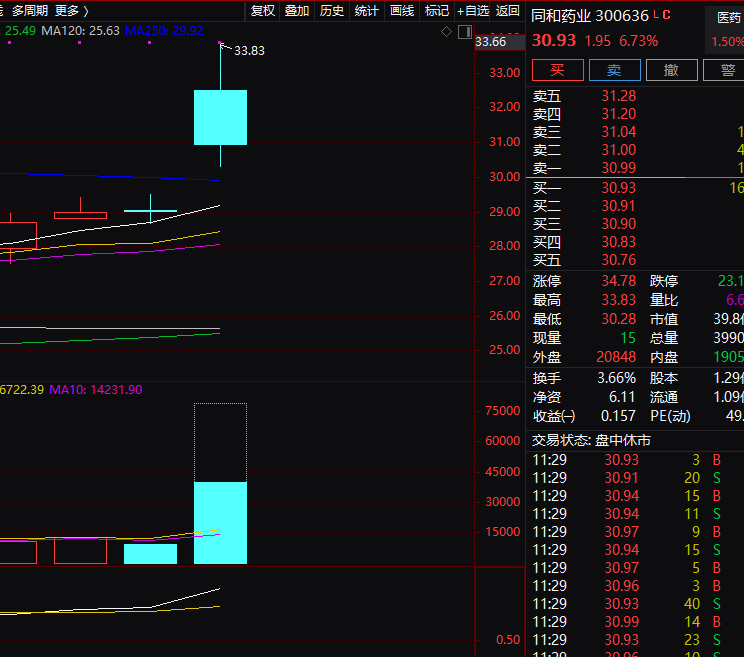Click the 外盘 value 20848
Viewport: 744px width, 657px height.
tap(616, 357)
